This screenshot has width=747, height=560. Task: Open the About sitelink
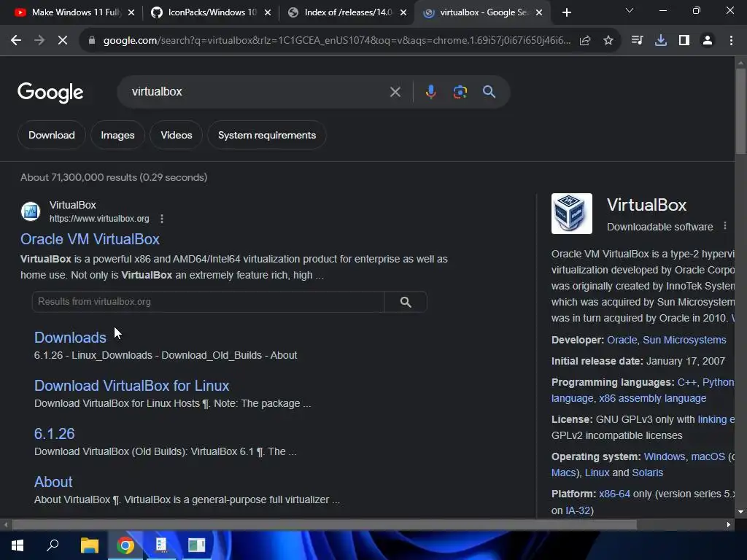coord(53,482)
